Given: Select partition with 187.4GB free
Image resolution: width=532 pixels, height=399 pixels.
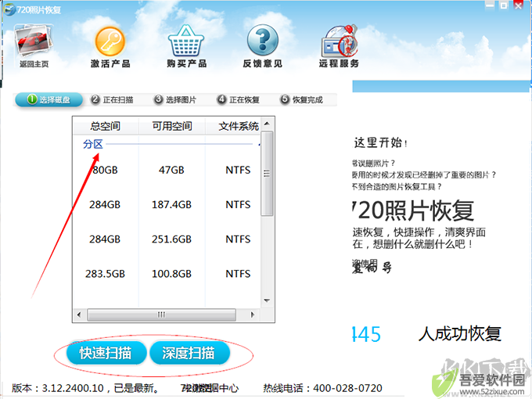Looking at the screenshot, I should (167, 205).
